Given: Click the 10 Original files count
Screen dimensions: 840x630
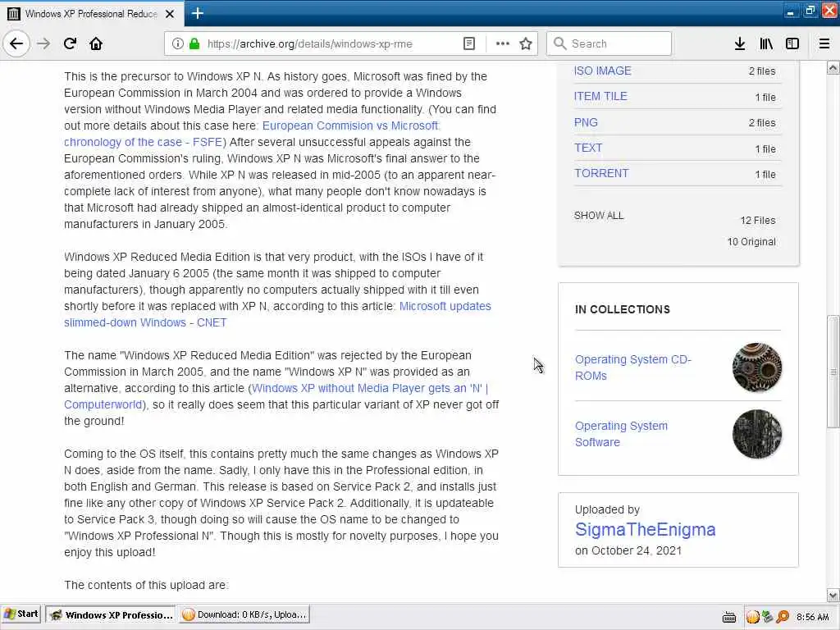Looking at the screenshot, I should pyautogui.click(x=751, y=242).
